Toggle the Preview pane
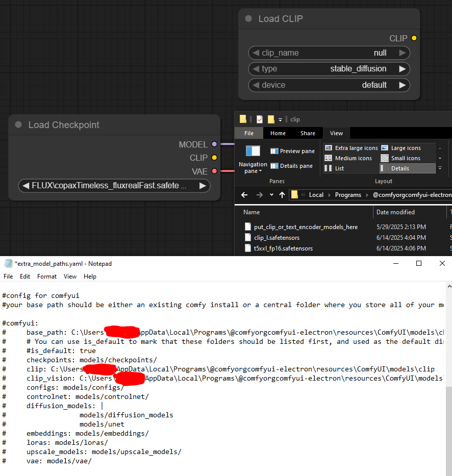452x476 pixels. tap(293, 151)
